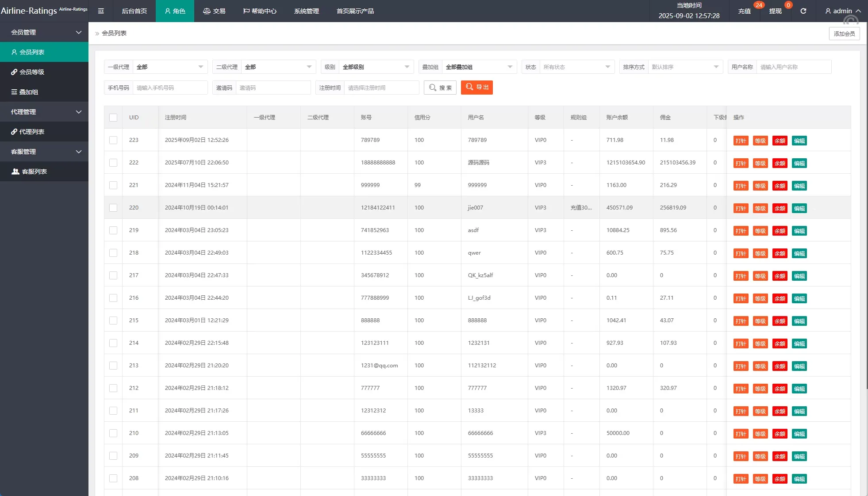Click the red 余额 button for UID 222

[x=780, y=164]
